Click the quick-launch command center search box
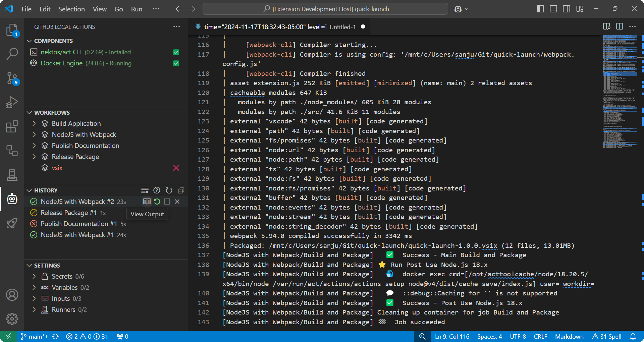 point(325,9)
